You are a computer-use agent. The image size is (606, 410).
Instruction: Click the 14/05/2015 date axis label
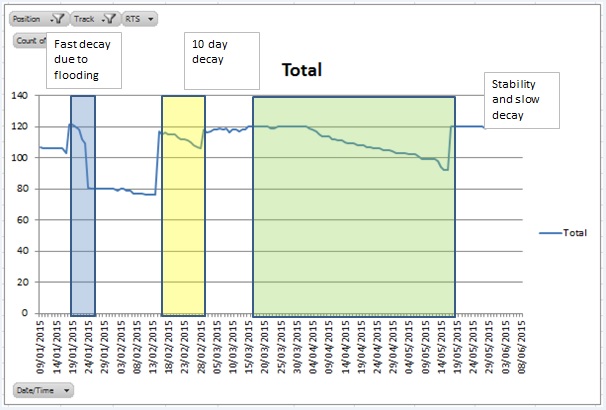[441, 347]
